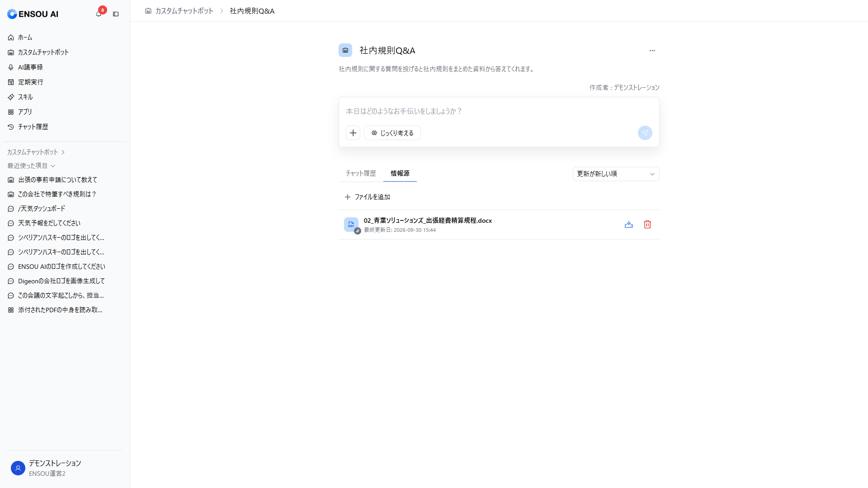The image size is (868, 488).
Task: Switch to the チャット履歴 tab
Action: click(x=361, y=174)
